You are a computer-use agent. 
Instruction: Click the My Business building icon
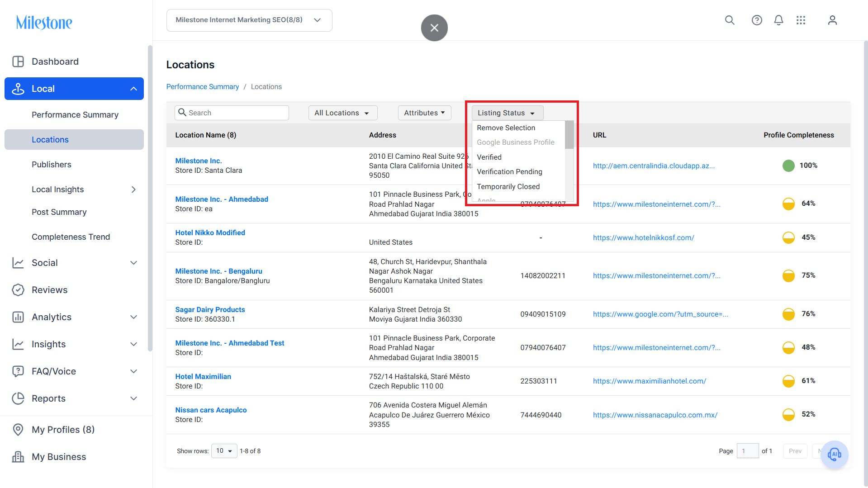pyautogui.click(x=18, y=457)
